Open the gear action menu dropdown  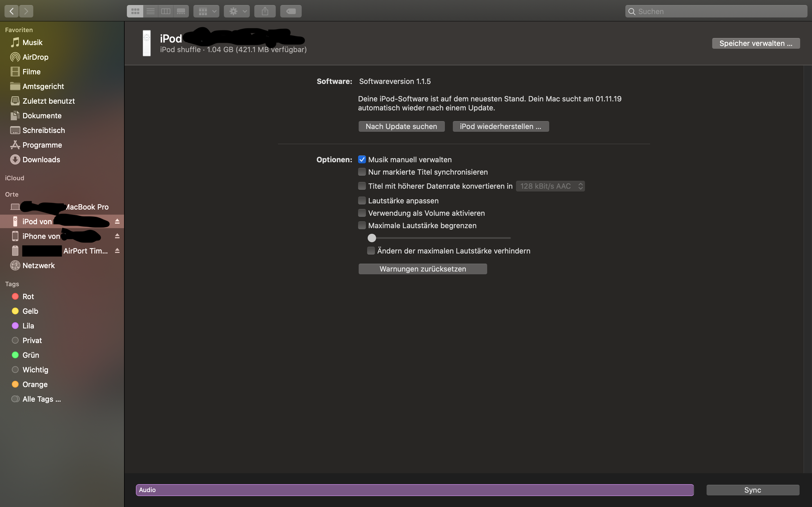coord(237,11)
